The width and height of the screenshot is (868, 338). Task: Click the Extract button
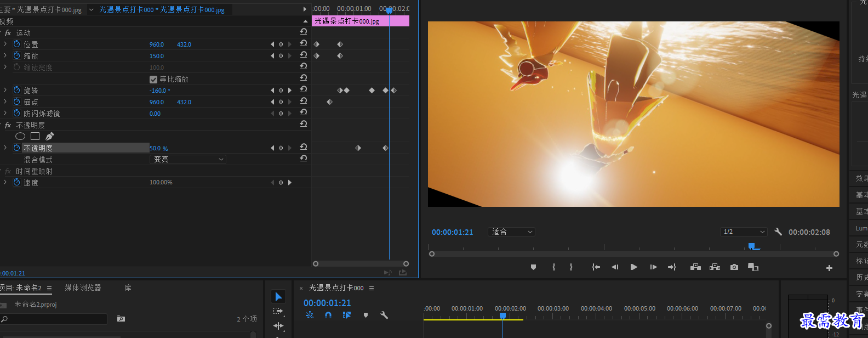point(715,267)
